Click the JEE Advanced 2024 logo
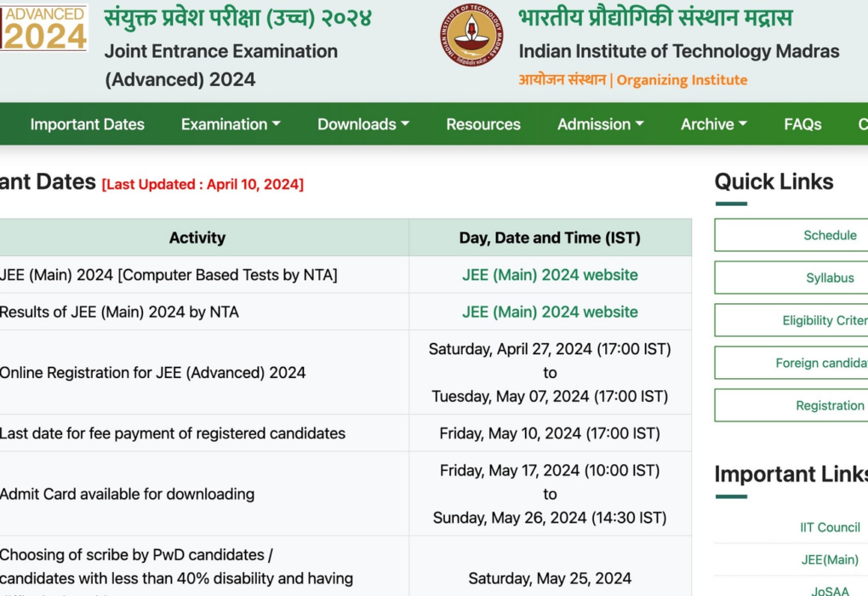This screenshot has height=596, width=868. pyautogui.click(x=44, y=27)
